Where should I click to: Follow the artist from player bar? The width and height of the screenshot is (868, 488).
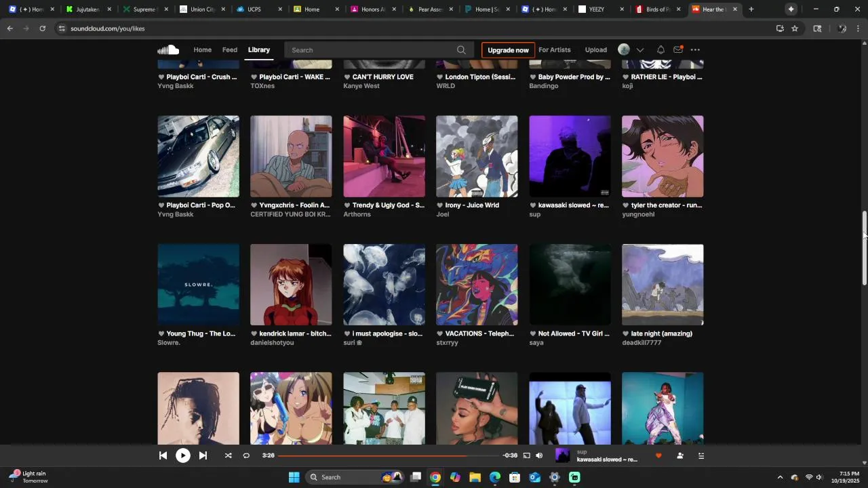680,456
